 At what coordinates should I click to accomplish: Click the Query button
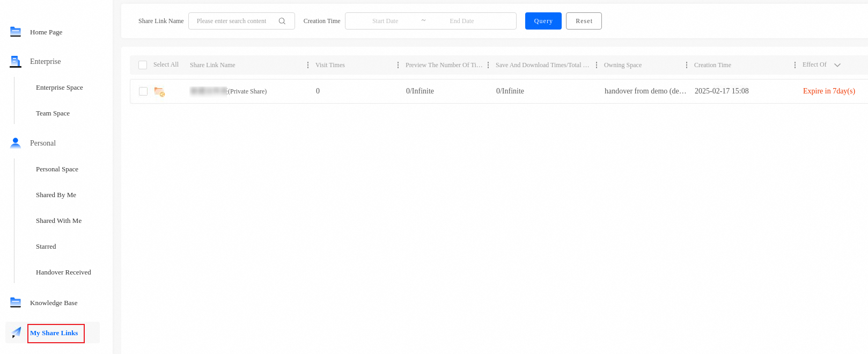tap(543, 21)
